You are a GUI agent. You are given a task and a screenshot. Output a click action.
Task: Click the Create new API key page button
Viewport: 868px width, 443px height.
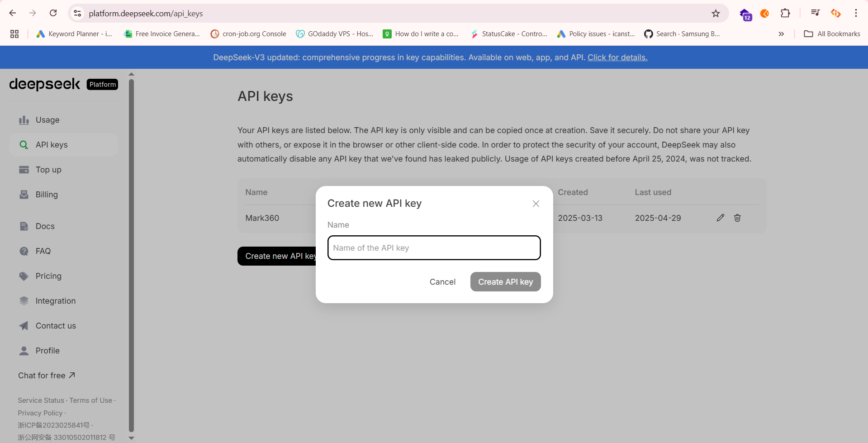click(276, 256)
